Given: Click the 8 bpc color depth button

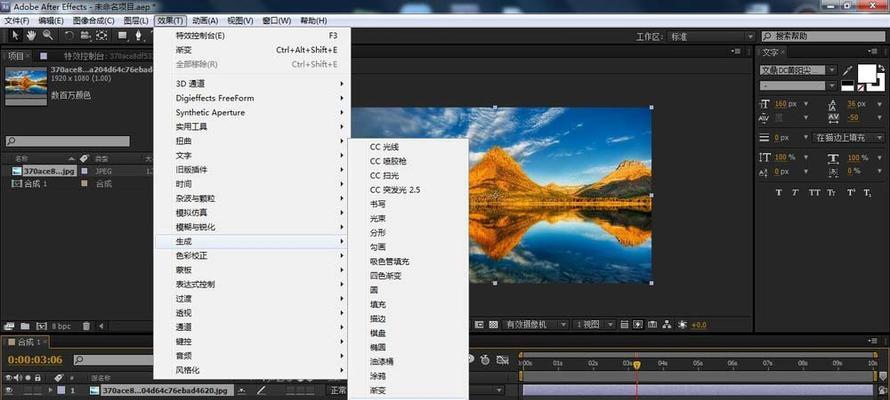Looking at the screenshot, I should pos(61,326).
